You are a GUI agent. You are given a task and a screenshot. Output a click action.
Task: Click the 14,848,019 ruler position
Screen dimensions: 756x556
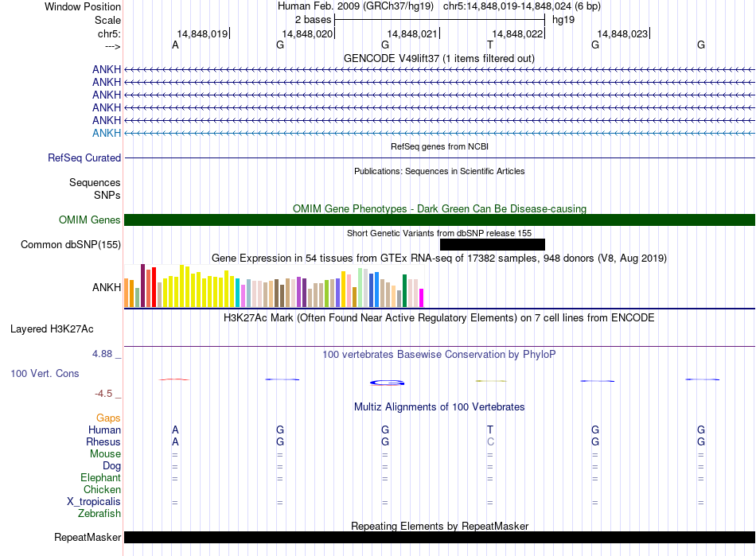click(x=202, y=33)
